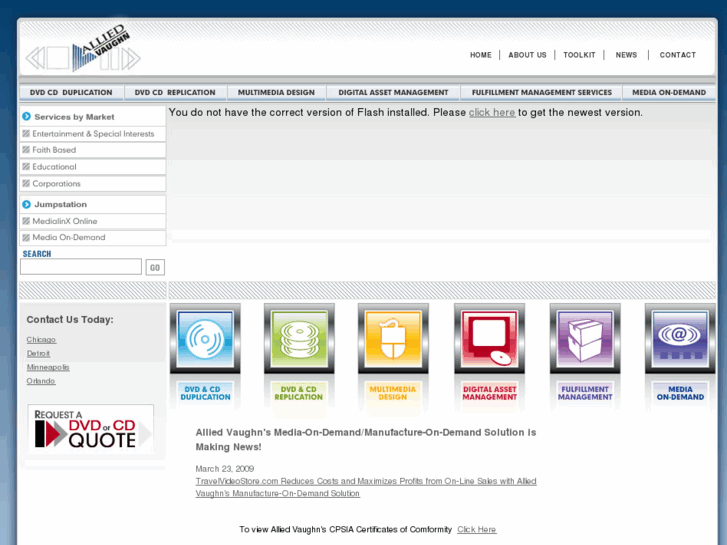Image resolution: width=727 pixels, height=545 pixels.
Task: Open the Educational market link
Action: coord(54,167)
